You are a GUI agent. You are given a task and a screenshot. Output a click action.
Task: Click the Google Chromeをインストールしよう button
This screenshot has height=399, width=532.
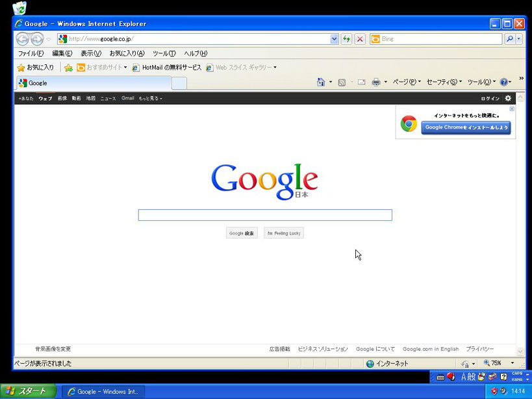point(466,127)
